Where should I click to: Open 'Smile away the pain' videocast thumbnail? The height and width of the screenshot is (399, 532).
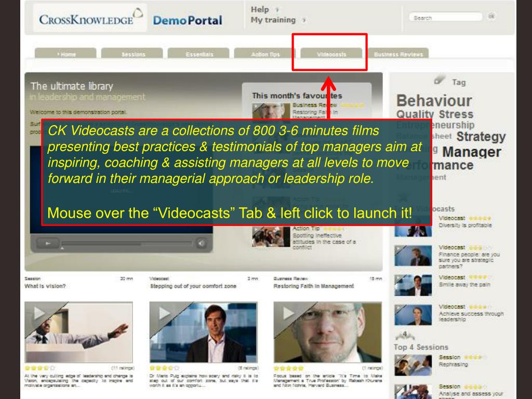[413, 285]
